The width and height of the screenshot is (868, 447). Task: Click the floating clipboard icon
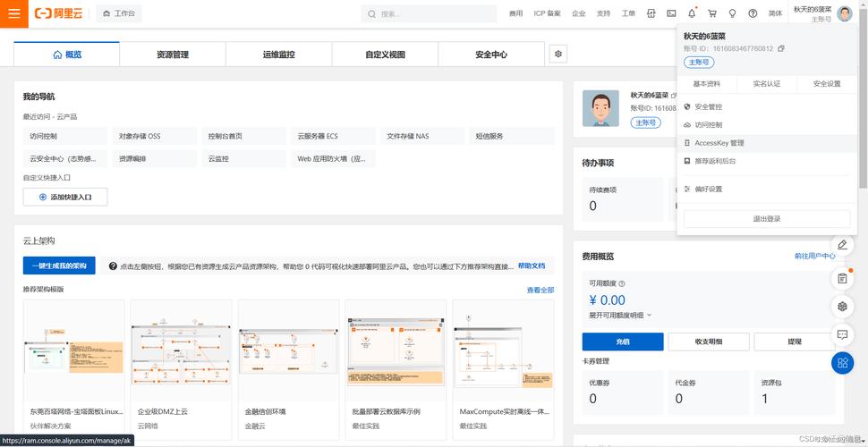(843, 278)
